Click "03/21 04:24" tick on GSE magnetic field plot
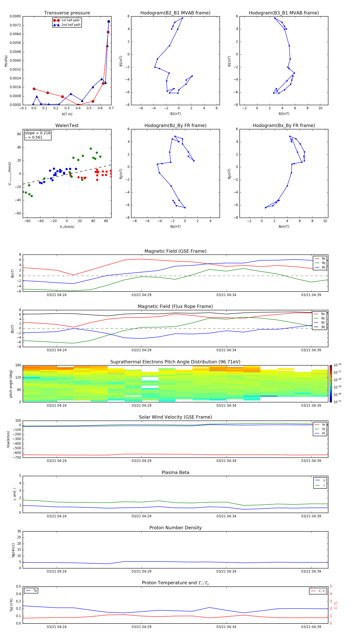 point(57,295)
